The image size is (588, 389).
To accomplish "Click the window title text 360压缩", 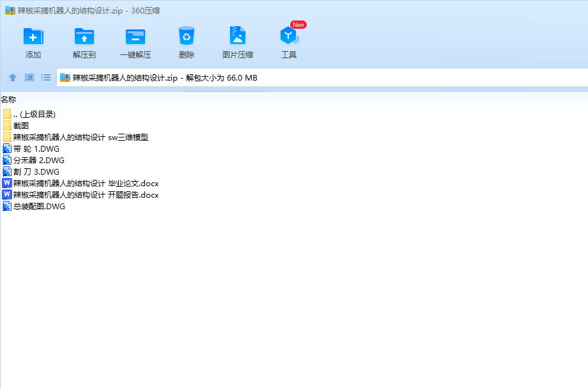I will pos(146,10).
